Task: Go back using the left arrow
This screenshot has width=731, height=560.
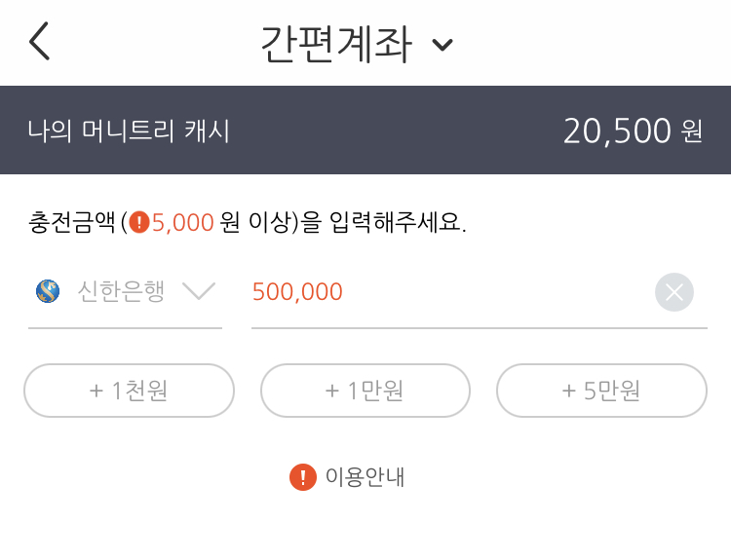Action: pos(39,42)
